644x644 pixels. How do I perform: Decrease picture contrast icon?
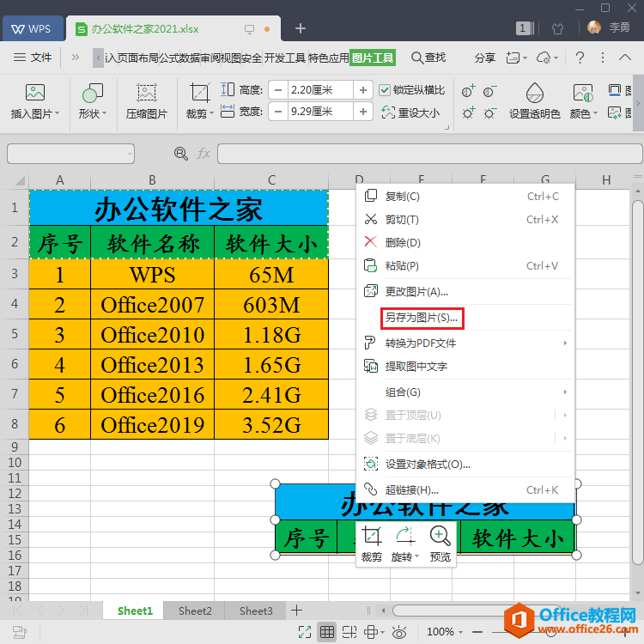point(489,91)
